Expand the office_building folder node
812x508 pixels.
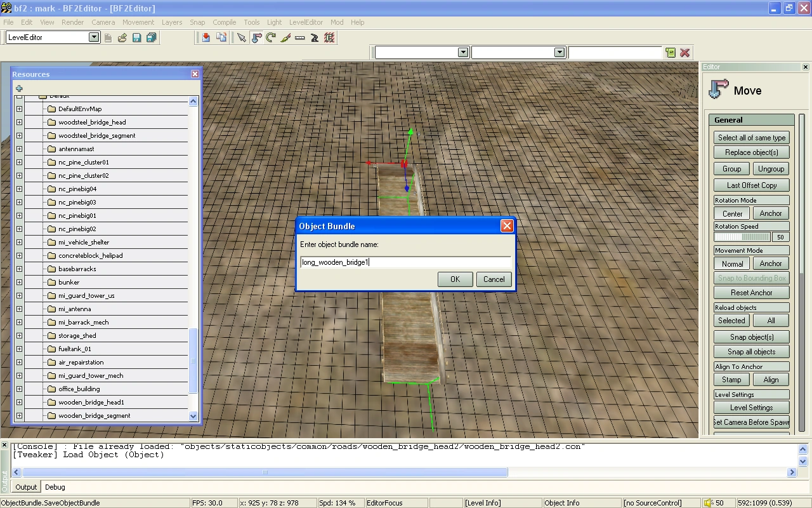19,389
